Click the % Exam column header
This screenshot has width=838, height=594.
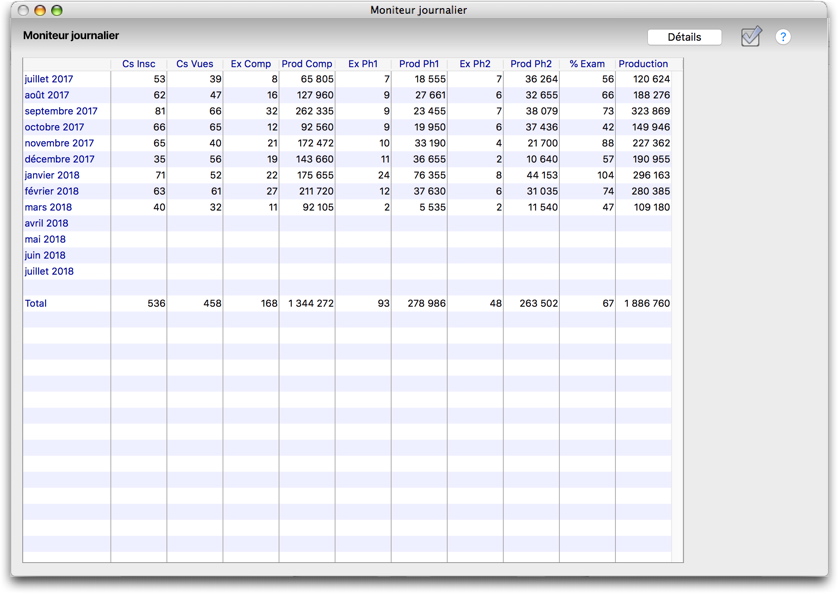tap(587, 64)
